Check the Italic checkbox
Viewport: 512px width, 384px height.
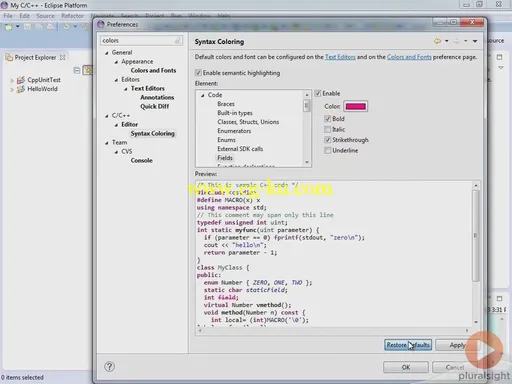[x=327, y=129]
